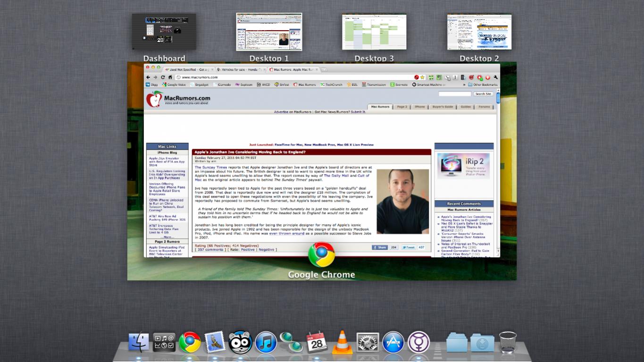Screen dimensions: 644x362
Task: Select the iPhone site tab
Action: [x=420, y=107]
